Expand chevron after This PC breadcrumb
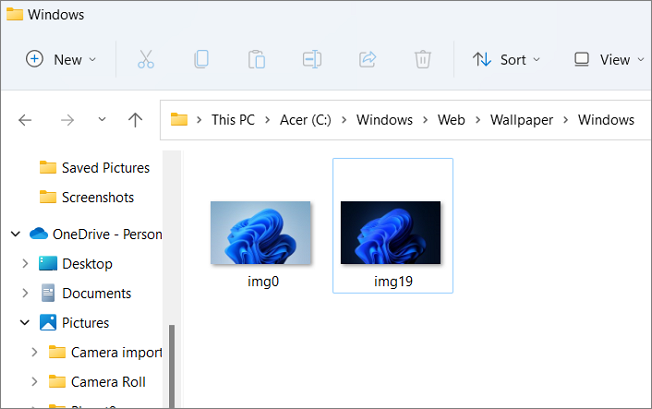 pos(267,120)
